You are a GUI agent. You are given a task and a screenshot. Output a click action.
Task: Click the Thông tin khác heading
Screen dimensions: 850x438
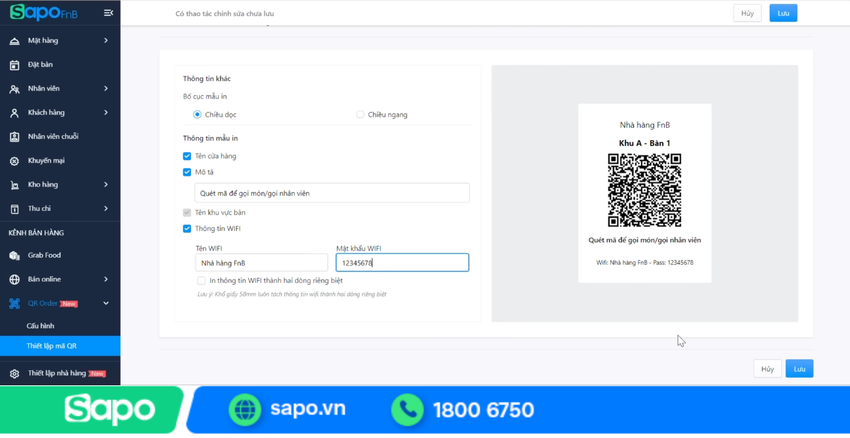[207, 79]
